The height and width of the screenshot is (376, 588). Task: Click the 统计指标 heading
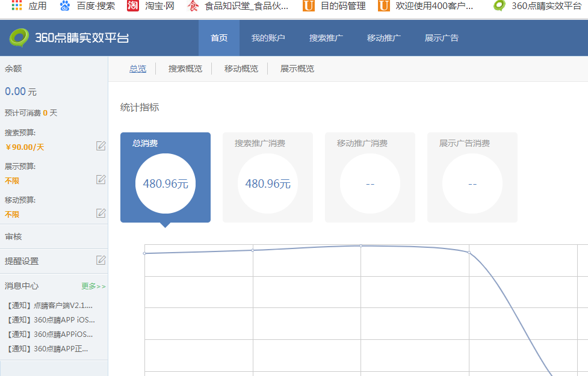[140, 108]
